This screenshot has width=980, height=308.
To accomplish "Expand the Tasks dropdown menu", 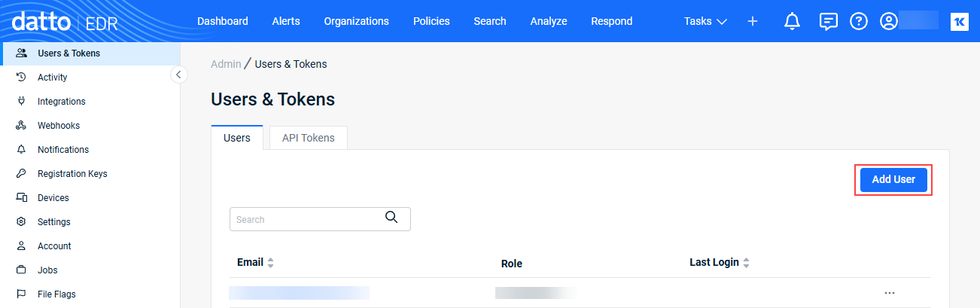I will 705,21.
